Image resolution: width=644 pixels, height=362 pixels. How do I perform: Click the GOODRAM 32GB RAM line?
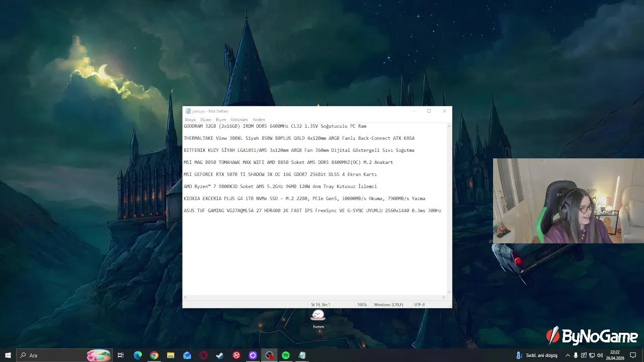coord(275,126)
